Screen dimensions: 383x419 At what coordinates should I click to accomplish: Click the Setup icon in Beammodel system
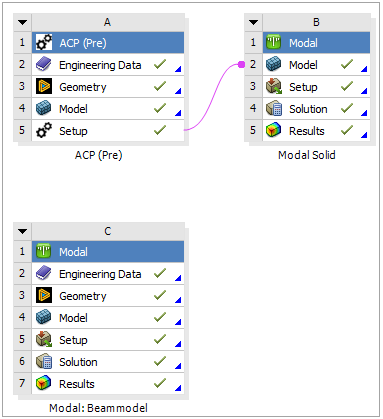click(x=44, y=339)
